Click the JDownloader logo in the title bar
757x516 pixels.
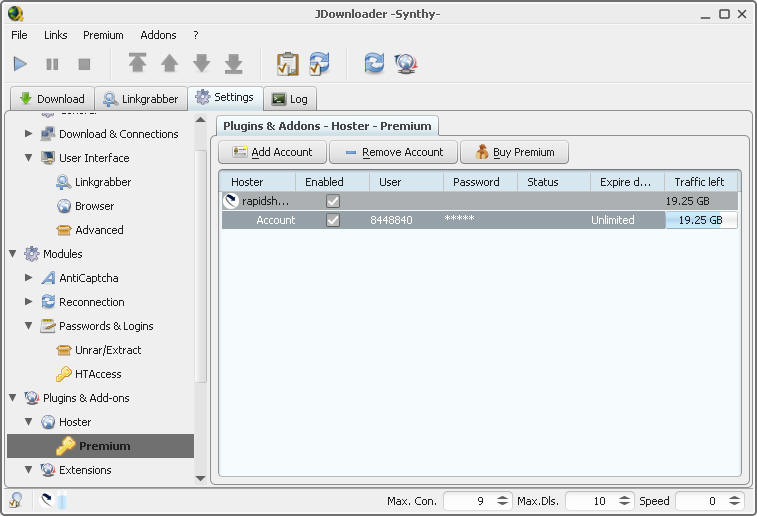coord(15,14)
